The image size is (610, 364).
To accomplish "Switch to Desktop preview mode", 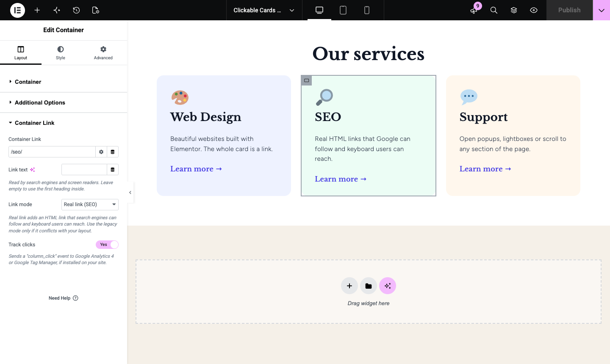I will 319,10.
